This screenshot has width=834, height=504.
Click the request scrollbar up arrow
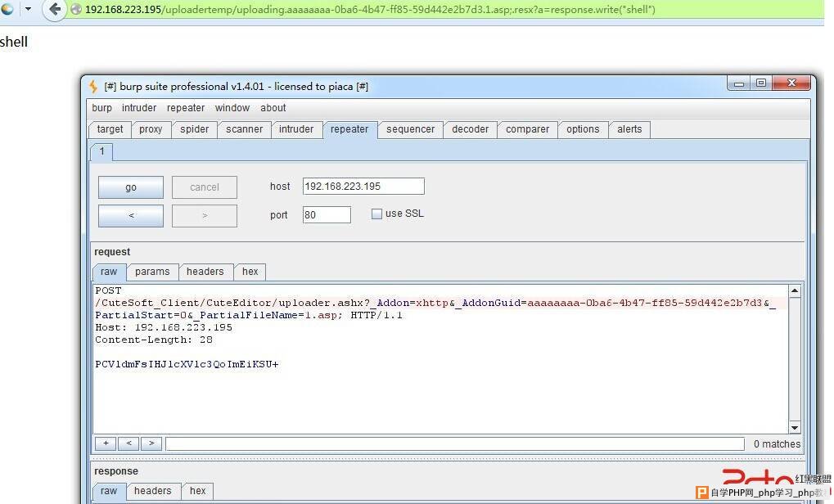tap(795, 290)
